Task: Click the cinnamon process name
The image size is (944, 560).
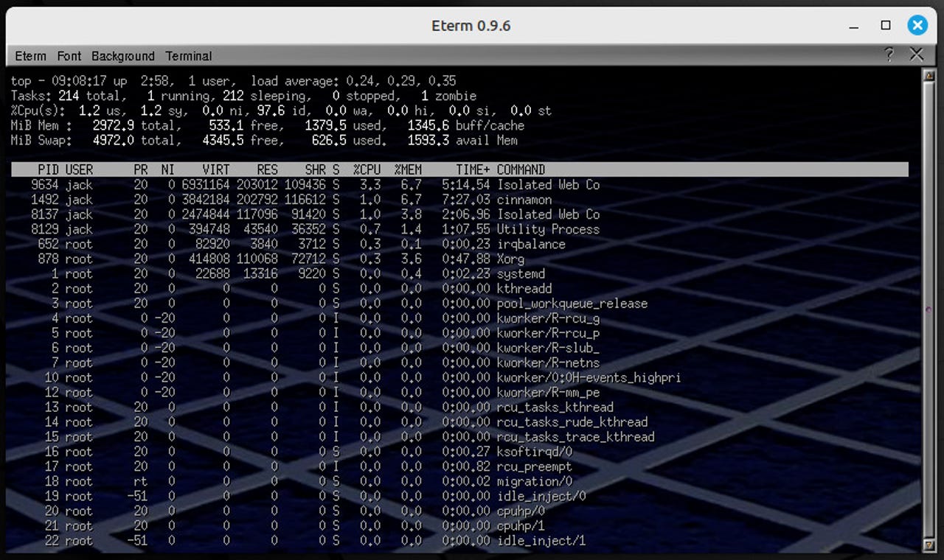Action: [524, 200]
